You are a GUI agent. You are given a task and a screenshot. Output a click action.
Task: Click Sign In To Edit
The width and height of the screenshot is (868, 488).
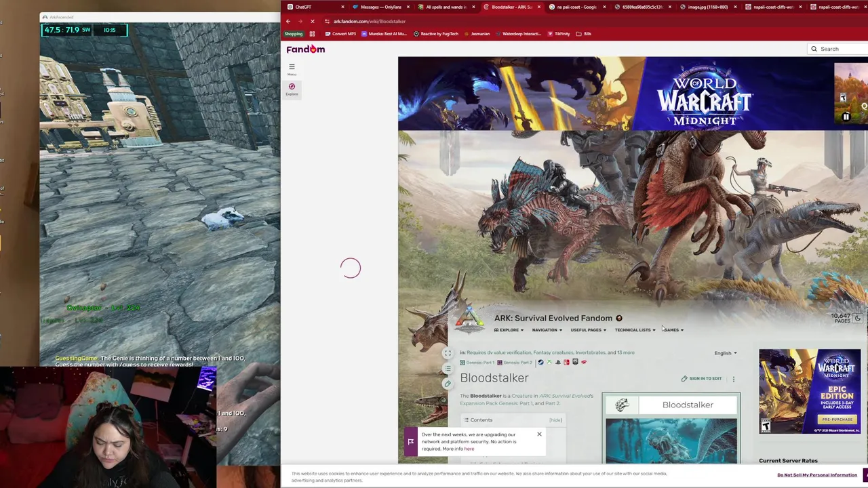point(701,379)
